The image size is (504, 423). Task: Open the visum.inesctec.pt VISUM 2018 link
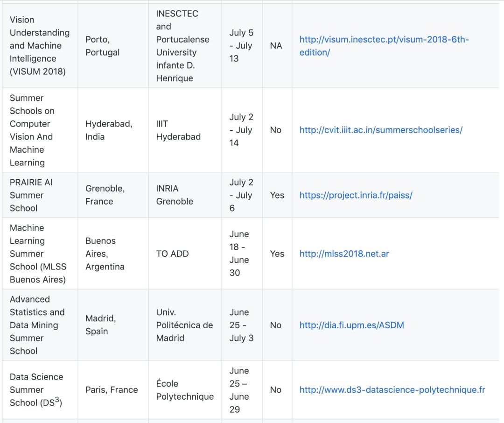pyautogui.click(x=384, y=40)
